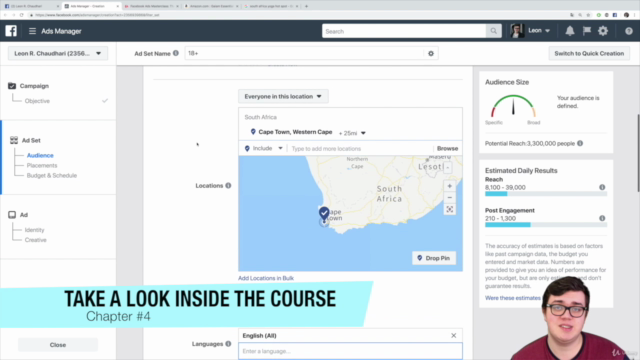Open a new browser tab
Image resolution: width=640 pixels, height=360 pixels.
tap(306, 6)
